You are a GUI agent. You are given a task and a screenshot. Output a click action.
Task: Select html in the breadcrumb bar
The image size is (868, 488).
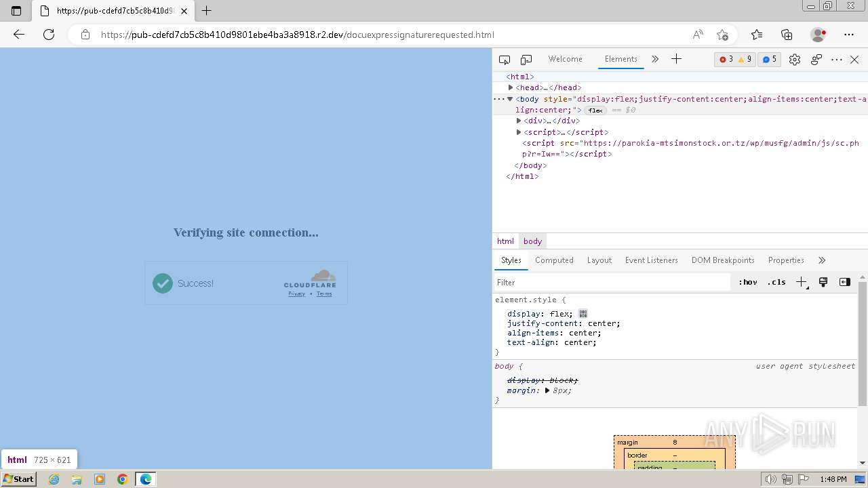(505, 241)
